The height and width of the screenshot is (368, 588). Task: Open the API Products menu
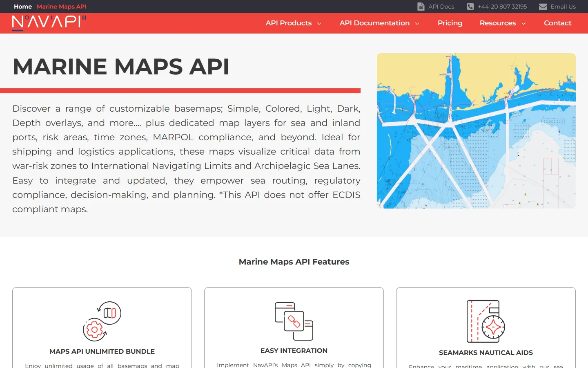pyautogui.click(x=289, y=23)
